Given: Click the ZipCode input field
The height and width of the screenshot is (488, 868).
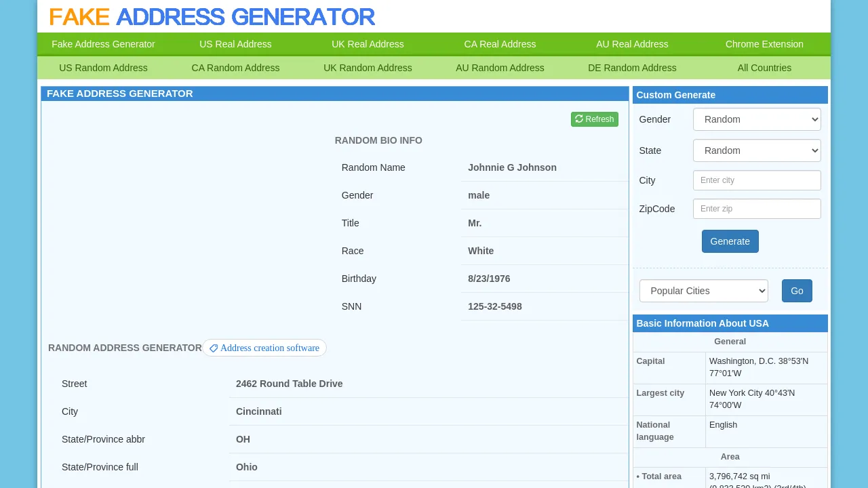Looking at the screenshot, I should click(756, 209).
